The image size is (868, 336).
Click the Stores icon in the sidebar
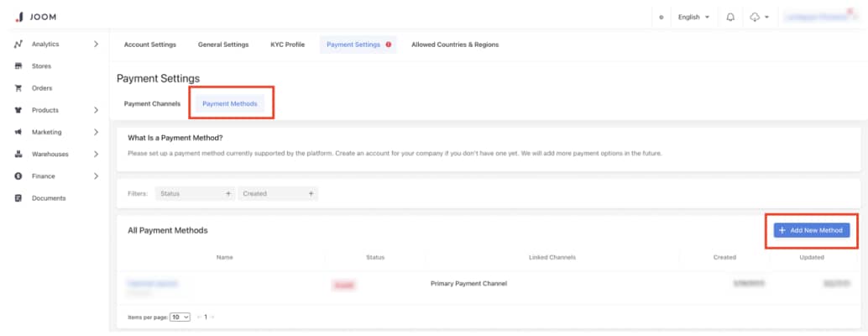18,66
